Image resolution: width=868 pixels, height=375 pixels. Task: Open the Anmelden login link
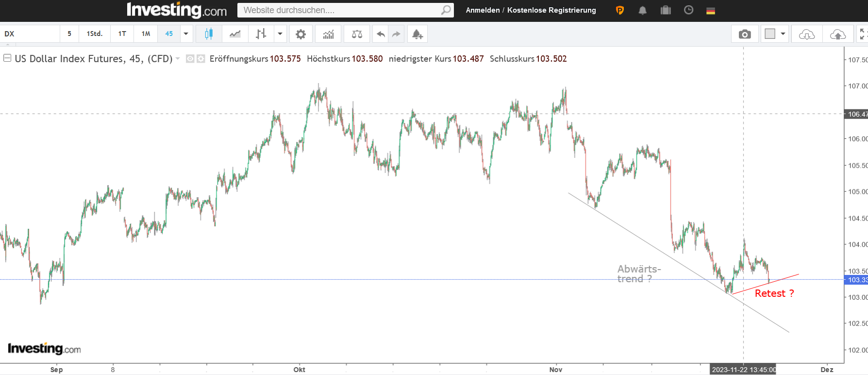tap(483, 10)
